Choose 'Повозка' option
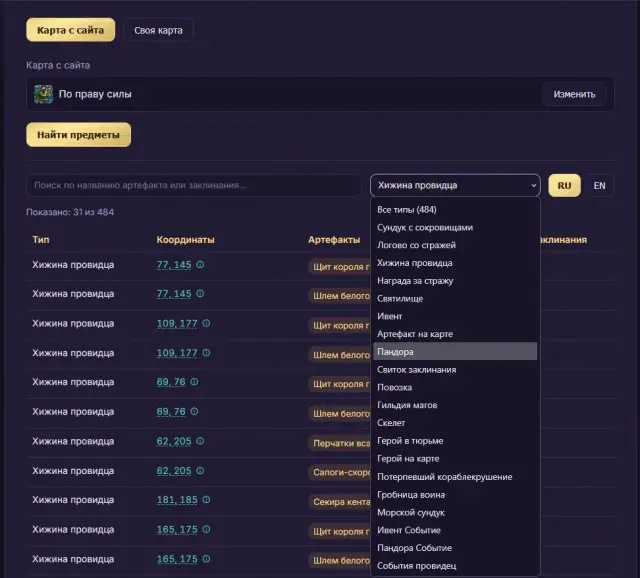The image size is (640, 578). pyautogui.click(x=455, y=387)
